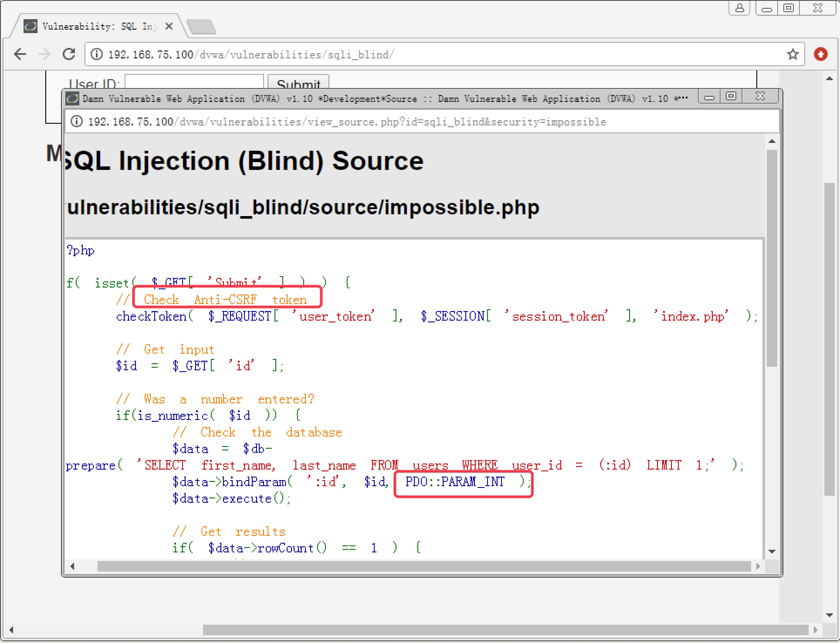
Task: Click main page horizontal scrollbar right arrow
Action: tap(816, 630)
